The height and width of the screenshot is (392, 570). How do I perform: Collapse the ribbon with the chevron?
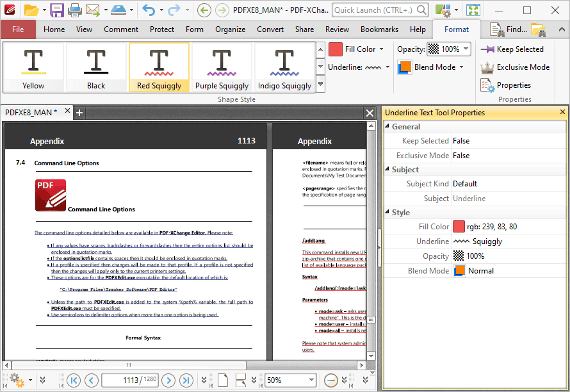point(562,29)
